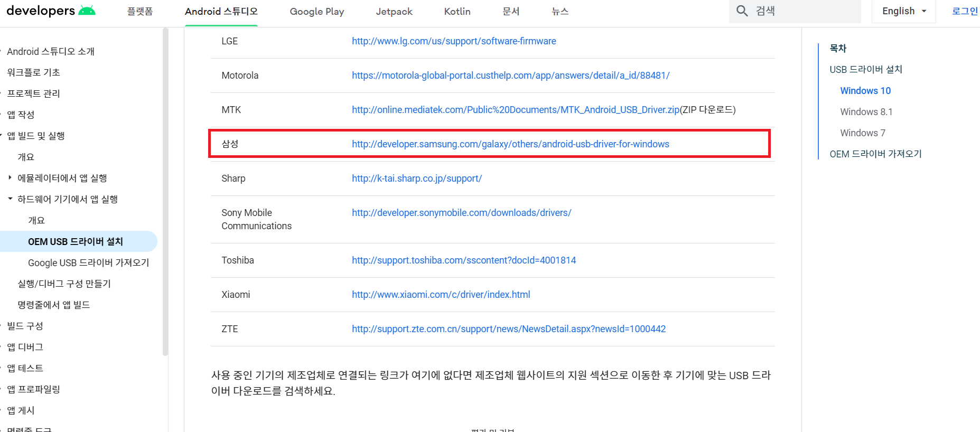This screenshot has width=980, height=432.
Task: Open 실행/디버그 구성 만들기 sidebar item
Action: [x=64, y=284]
